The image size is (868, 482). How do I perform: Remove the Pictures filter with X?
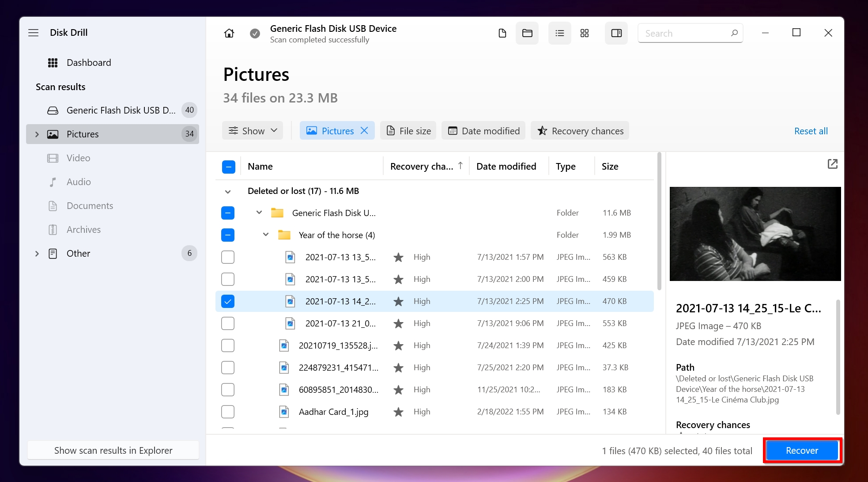(364, 131)
